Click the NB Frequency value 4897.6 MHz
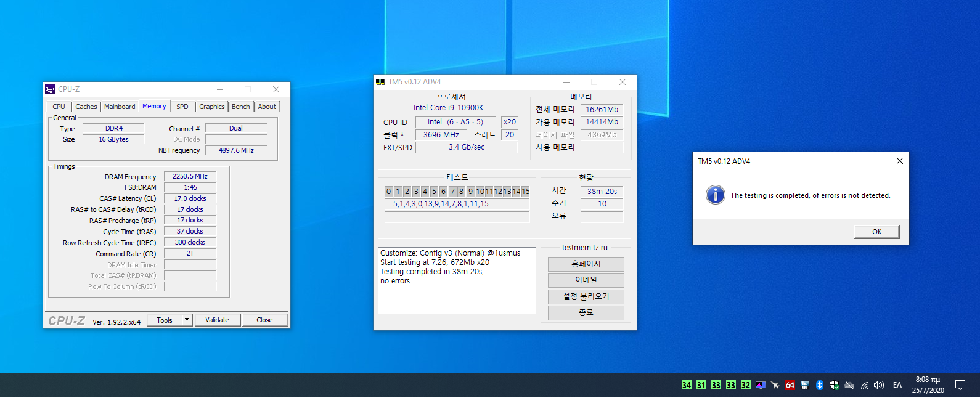This screenshot has width=980, height=398. pyautogui.click(x=236, y=150)
